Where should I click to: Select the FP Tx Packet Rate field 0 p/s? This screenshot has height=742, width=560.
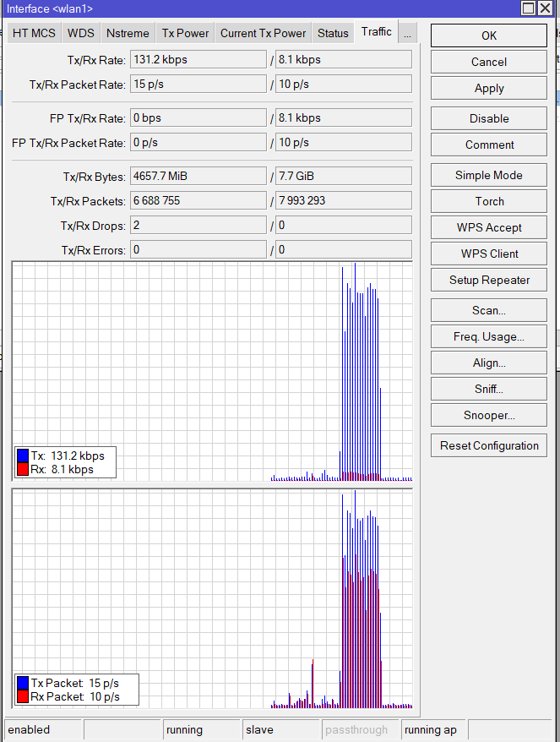click(x=198, y=143)
